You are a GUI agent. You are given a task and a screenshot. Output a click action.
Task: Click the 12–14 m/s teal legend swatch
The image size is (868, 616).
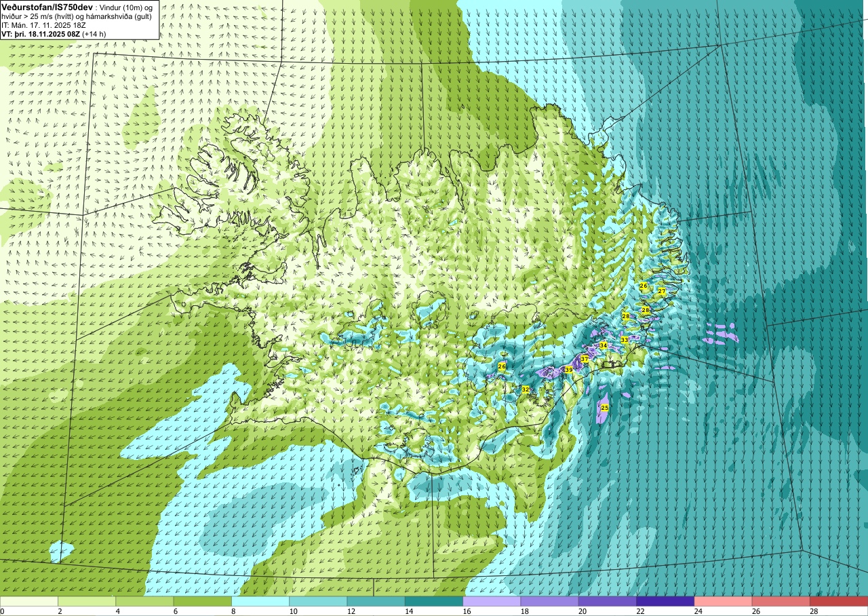[x=376, y=601]
